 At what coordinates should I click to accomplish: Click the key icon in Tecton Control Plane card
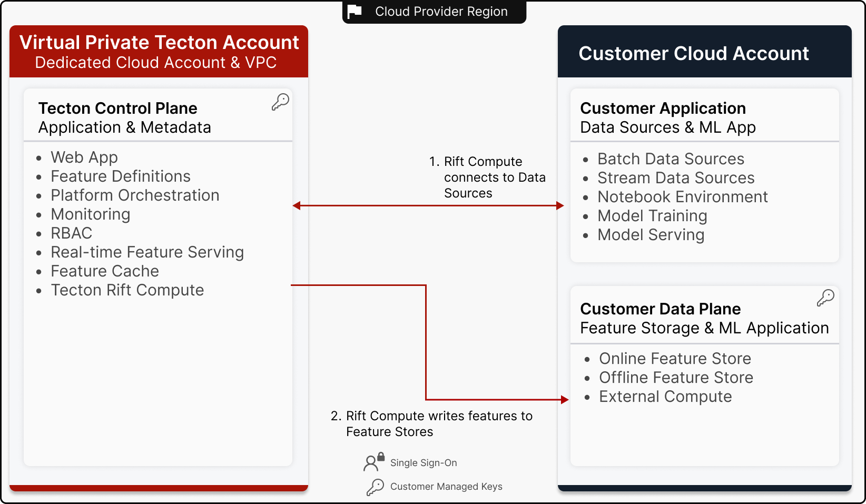pyautogui.click(x=280, y=102)
